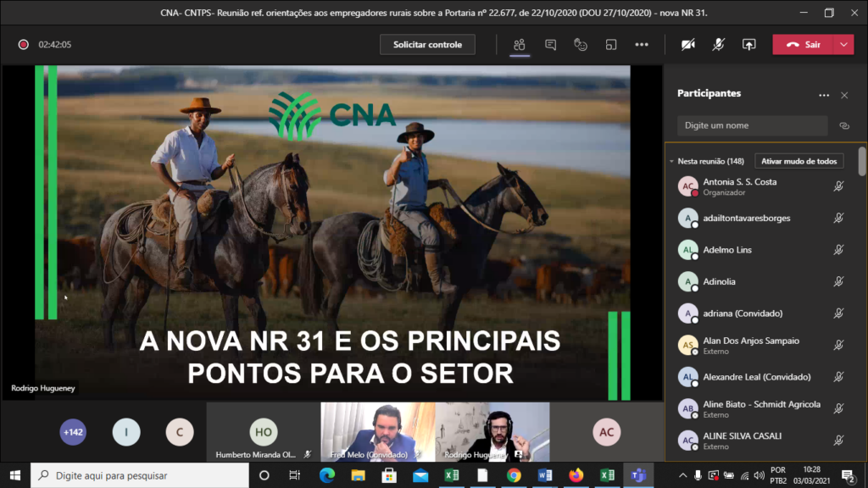868x488 pixels.
Task: Open File Explorer from the taskbar
Action: [359, 475]
